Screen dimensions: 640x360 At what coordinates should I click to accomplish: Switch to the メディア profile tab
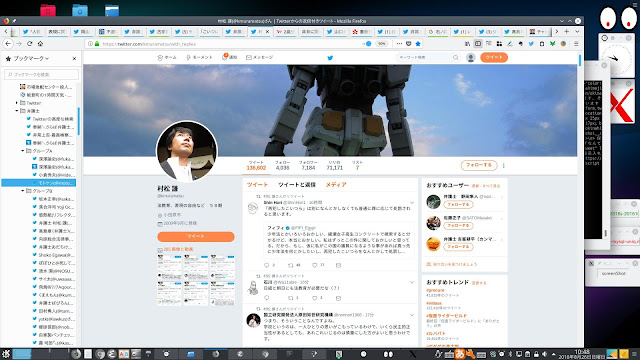336,185
